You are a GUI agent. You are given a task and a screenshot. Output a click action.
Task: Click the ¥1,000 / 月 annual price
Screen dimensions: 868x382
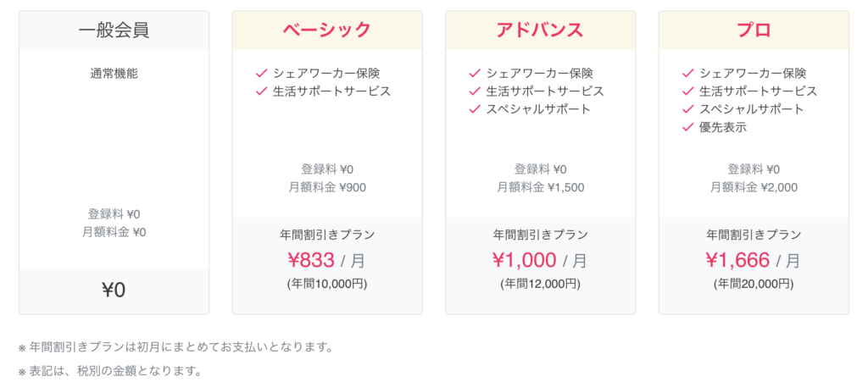pyautogui.click(x=540, y=260)
